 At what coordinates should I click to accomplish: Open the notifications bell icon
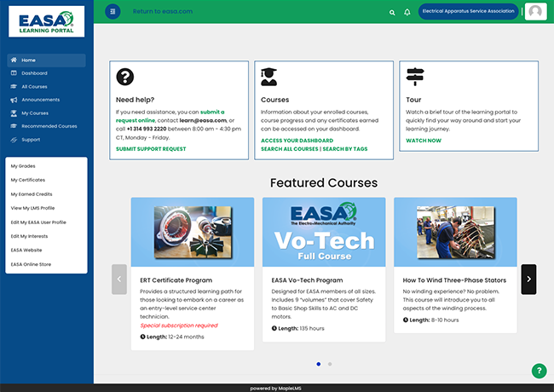pyautogui.click(x=407, y=13)
